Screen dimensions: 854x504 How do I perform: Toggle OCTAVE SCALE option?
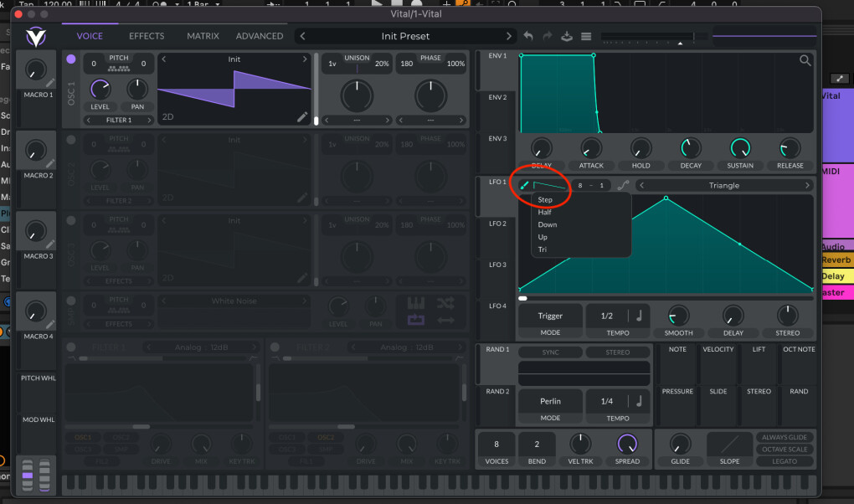(x=785, y=449)
